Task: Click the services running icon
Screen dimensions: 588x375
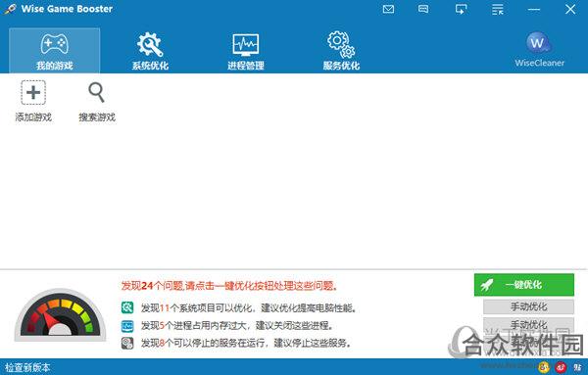Action: coord(127,343)
